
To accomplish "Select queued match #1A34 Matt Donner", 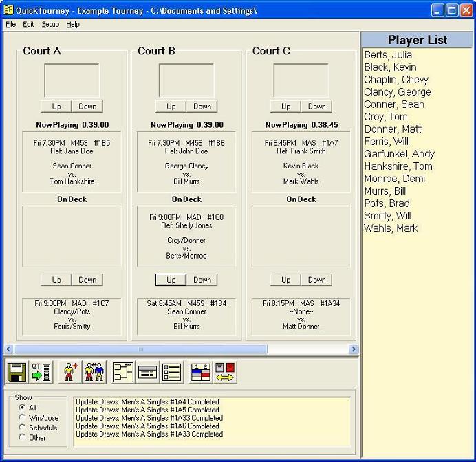I will (301, 316).
